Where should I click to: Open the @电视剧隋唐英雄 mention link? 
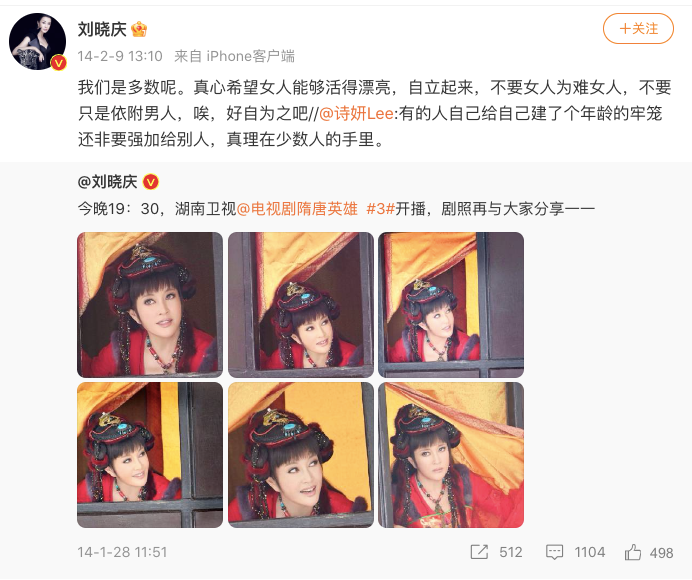(x=297, y=208)
